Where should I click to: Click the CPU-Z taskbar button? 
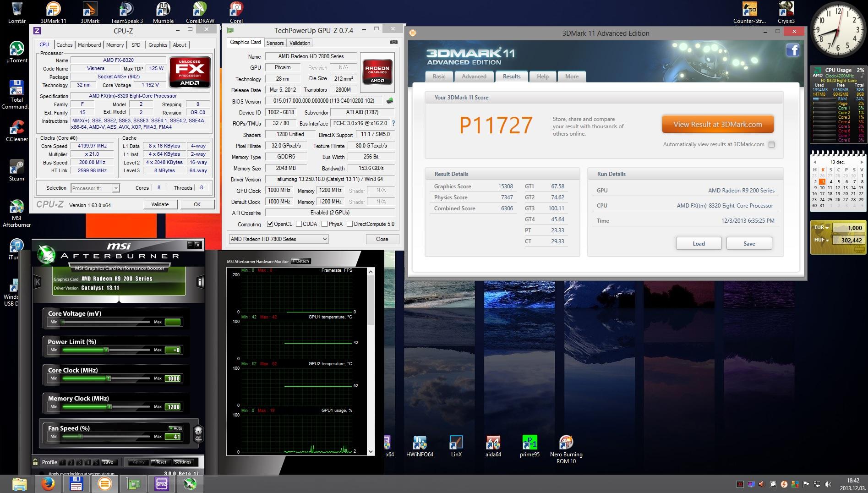(162, 484)
